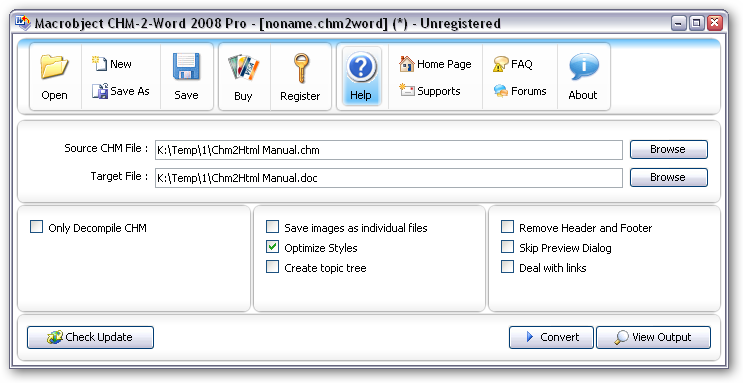743x383 pixels.
Task: Start conversion with the Convert button
Action: pyautogui.click(x=551, y=337)
